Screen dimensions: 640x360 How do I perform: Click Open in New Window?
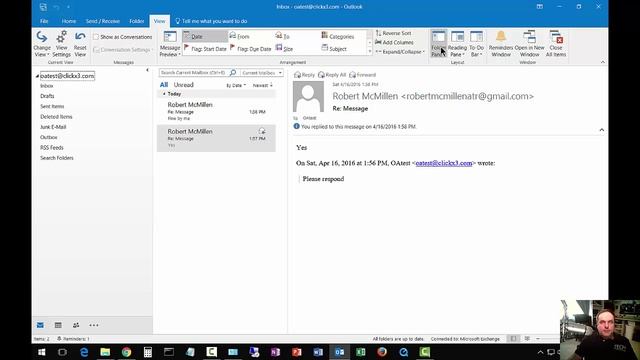pyautogui.click(x=529, y=44)
